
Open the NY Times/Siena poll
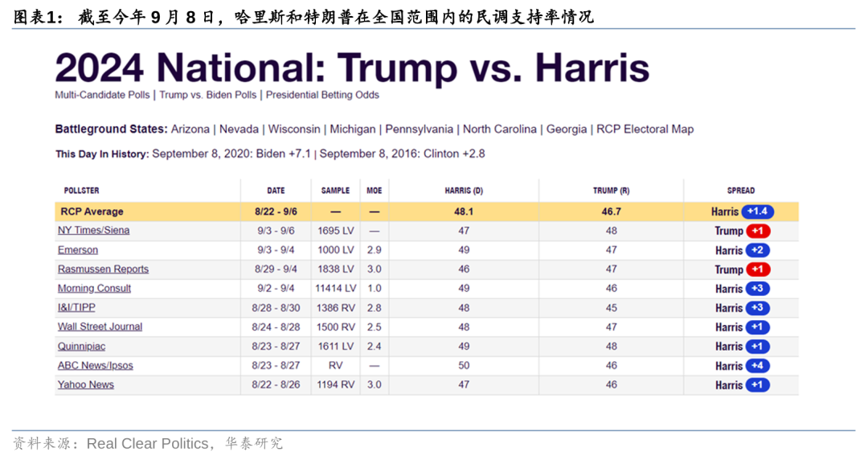point(93,231)
